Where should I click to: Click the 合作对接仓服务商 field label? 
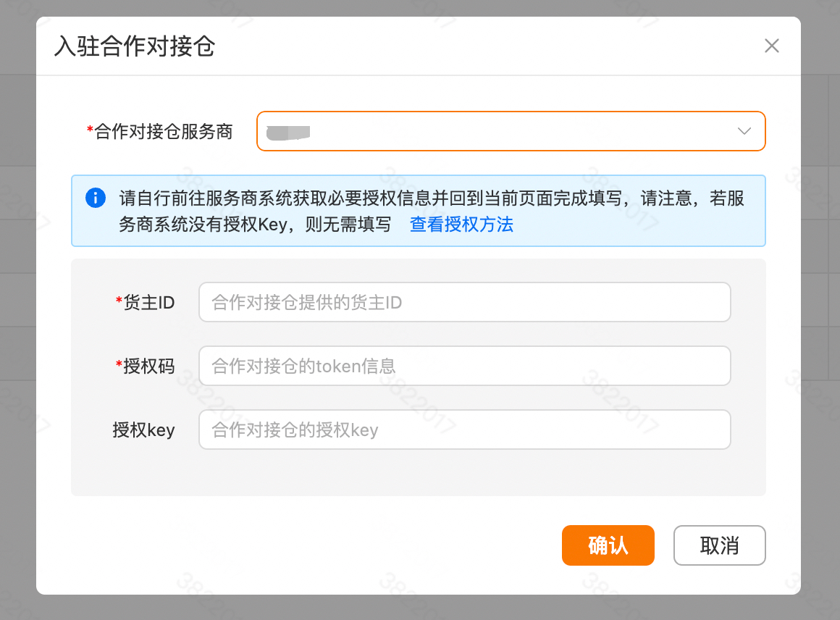click(163, 131)
